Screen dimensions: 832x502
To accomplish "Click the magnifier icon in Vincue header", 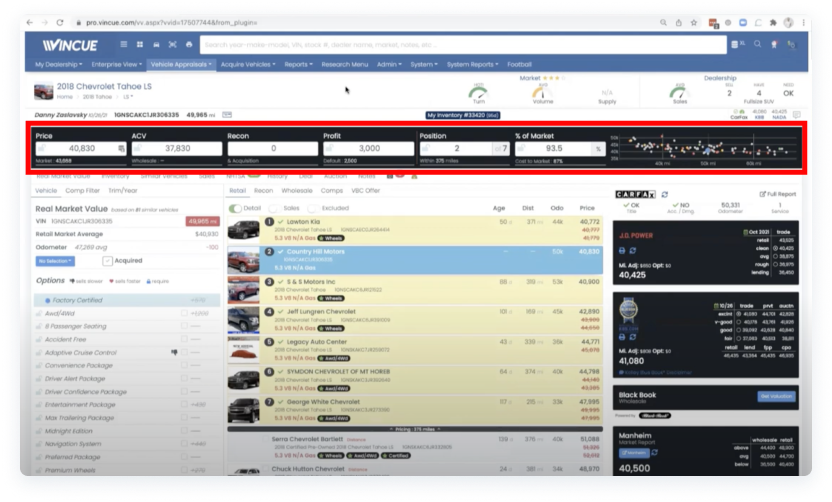I will (x=757, y=44).
